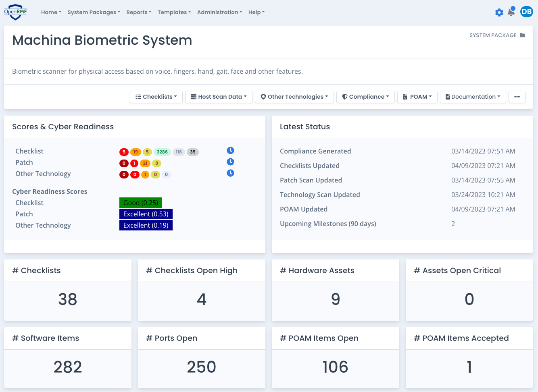
Task: Click clock icon in Checklist score row
Action: (230, 151)
